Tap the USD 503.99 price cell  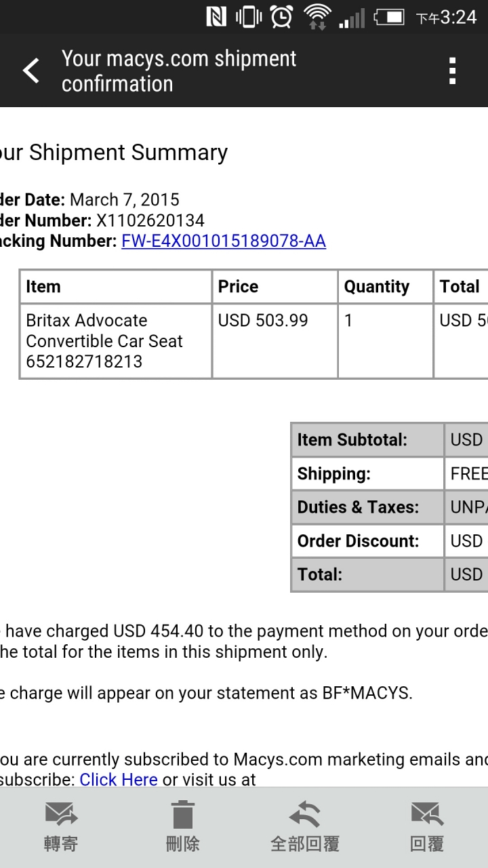pos(275,340)
